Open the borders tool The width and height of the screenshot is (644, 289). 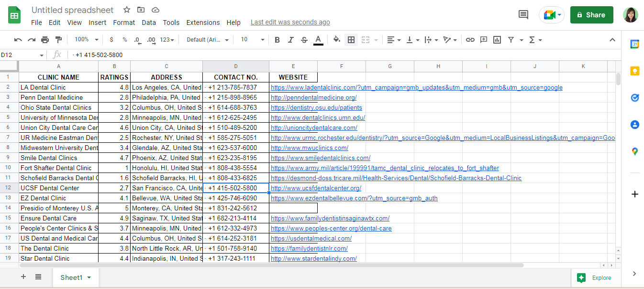pyautogui.click(x=351, y=40)
